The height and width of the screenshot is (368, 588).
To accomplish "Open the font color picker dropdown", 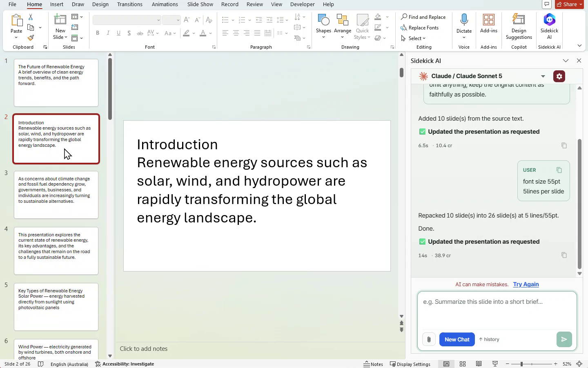I will point(211,33).
